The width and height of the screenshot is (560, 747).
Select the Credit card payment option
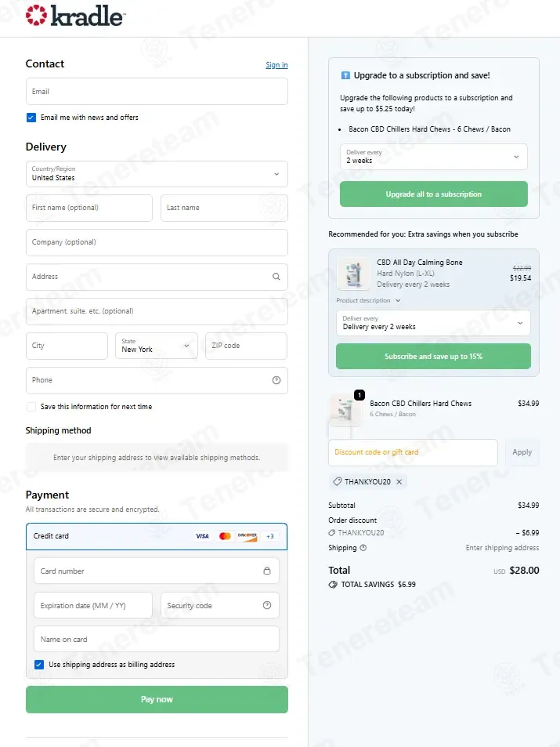(157, 536)
